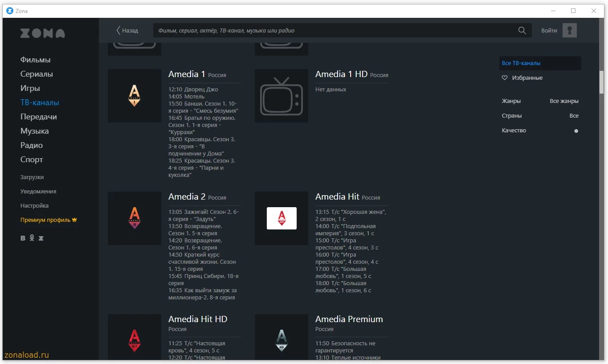Viewport: 608px width, 364px height.
Task: Open the Odnoklassniki social link icon
Action: click(x=32, y=238)
